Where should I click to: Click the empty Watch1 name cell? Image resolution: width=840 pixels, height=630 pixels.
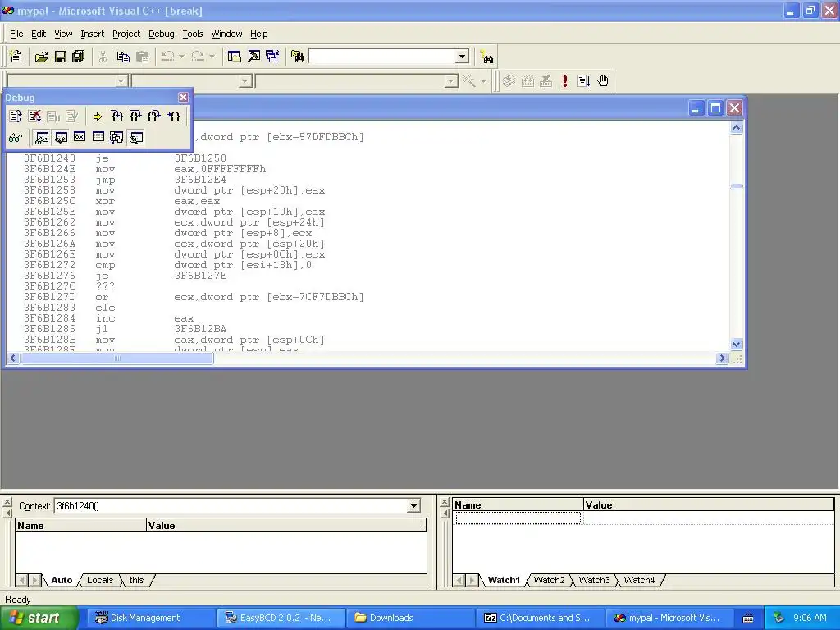518,518
